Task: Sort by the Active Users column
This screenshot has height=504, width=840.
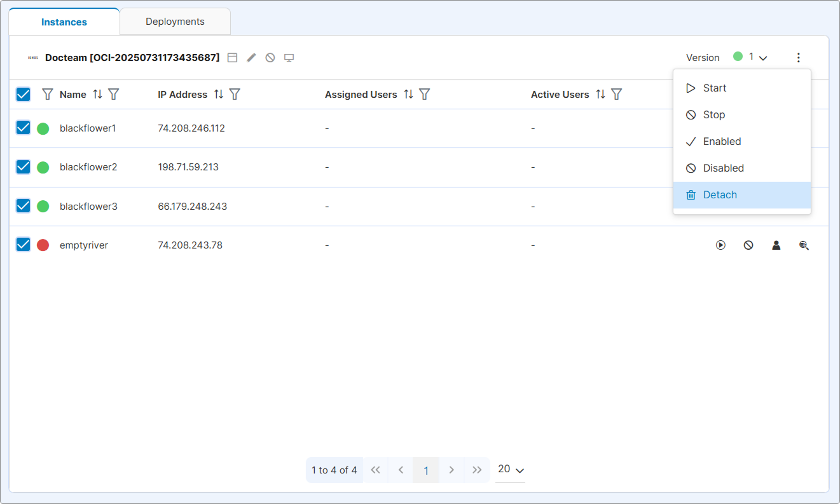Action: pos(600,95)
